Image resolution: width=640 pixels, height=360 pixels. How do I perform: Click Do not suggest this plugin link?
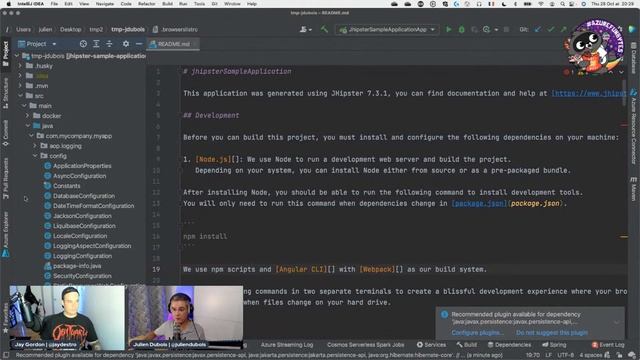tap(552, 333)
